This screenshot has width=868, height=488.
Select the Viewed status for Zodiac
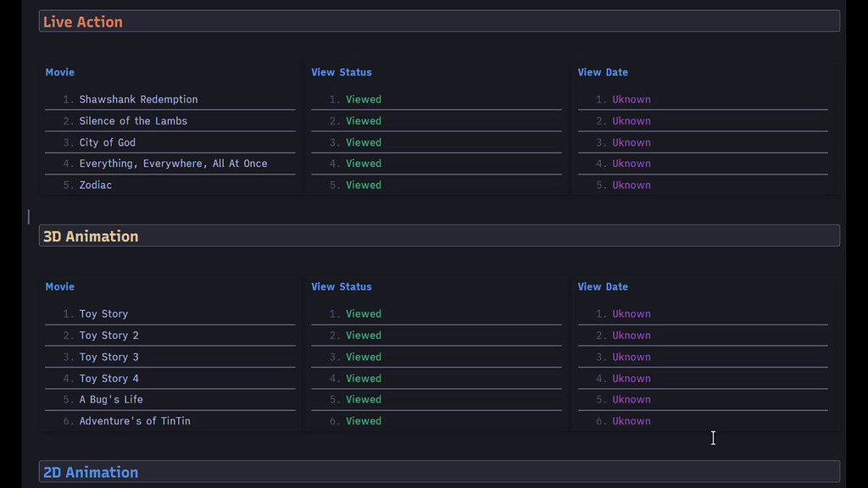point(363,185)
